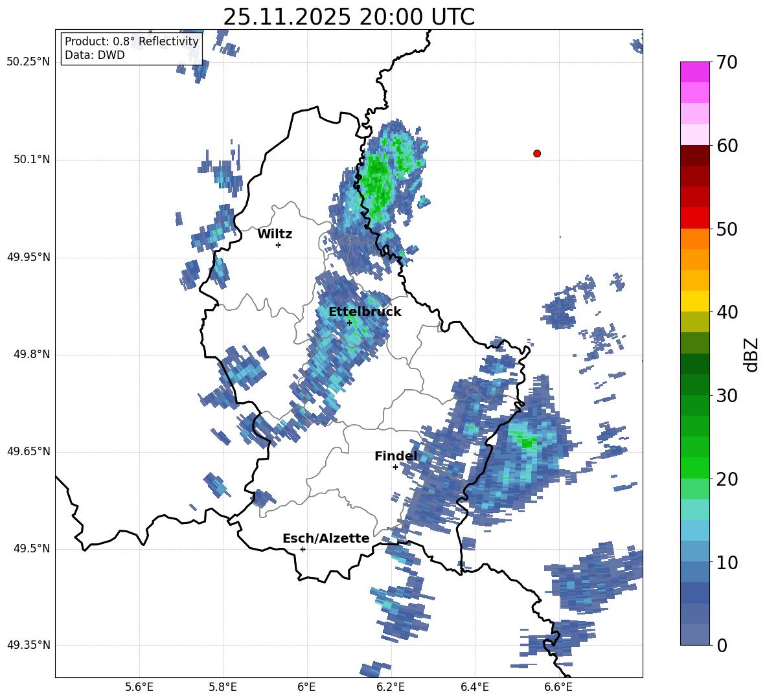This screenshot has height=700, width=767.
Task: Click the Findel city label
Action: (396, 456)
